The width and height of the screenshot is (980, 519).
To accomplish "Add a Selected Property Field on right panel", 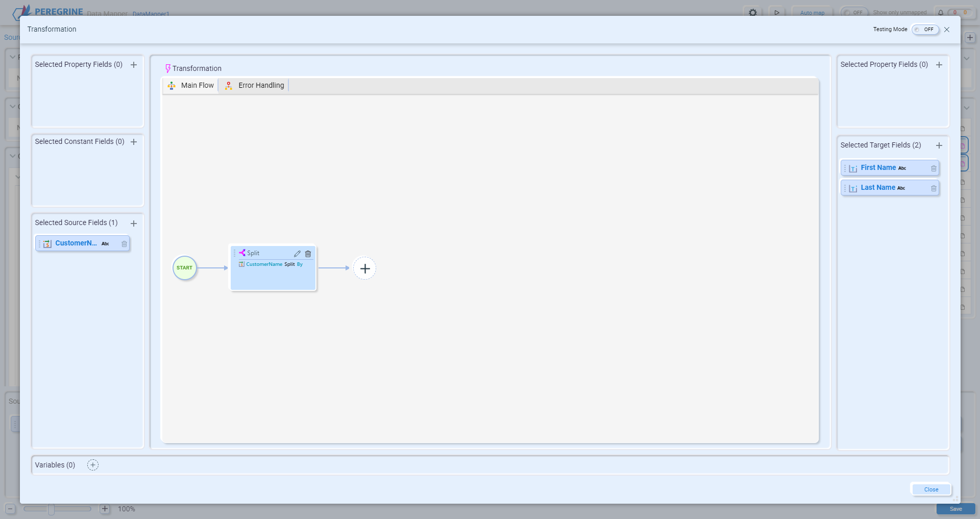I will coord(939,65).
